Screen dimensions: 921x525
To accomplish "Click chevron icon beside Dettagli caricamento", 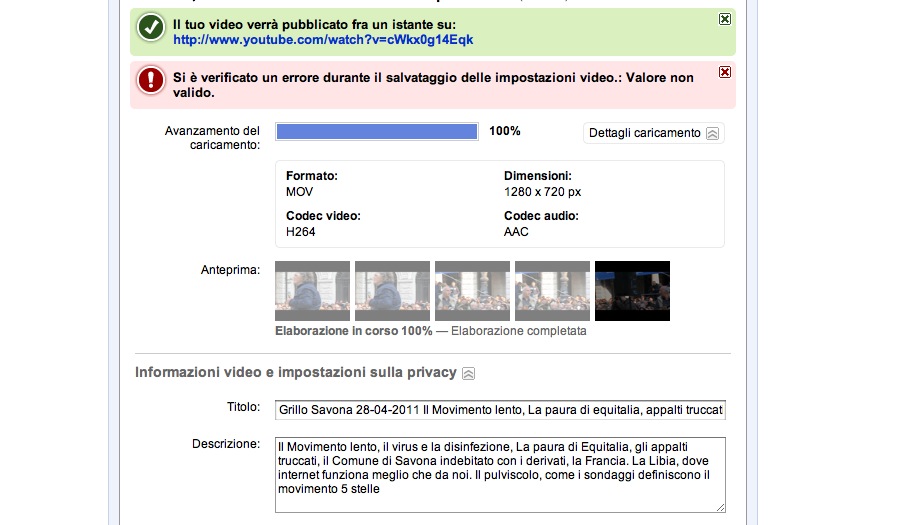I will pyautogui.click(x=712, y=133).
